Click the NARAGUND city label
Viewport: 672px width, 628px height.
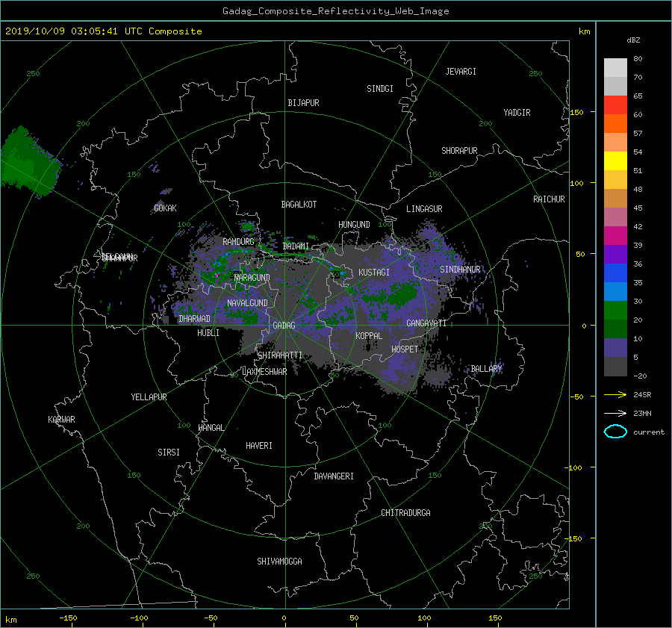252,278
